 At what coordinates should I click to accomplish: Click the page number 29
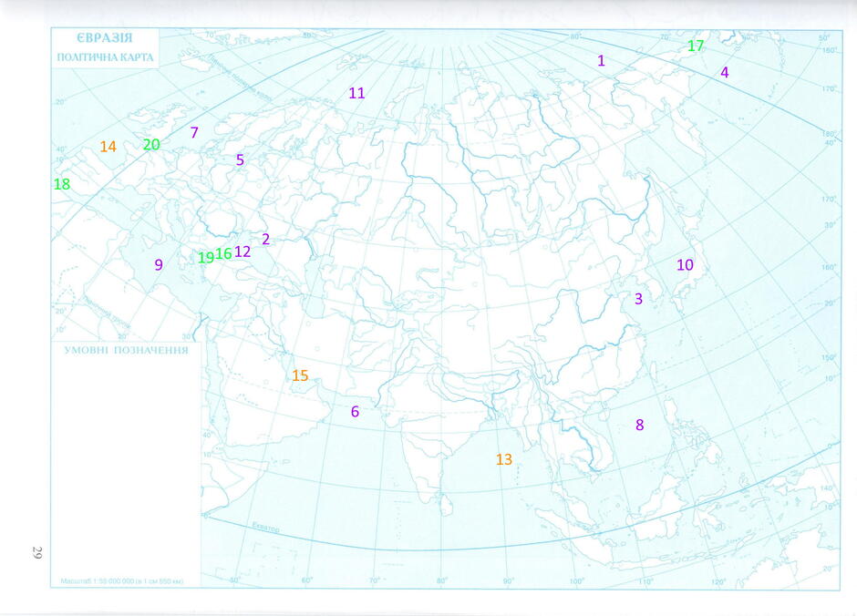click(x=36, y=552)
